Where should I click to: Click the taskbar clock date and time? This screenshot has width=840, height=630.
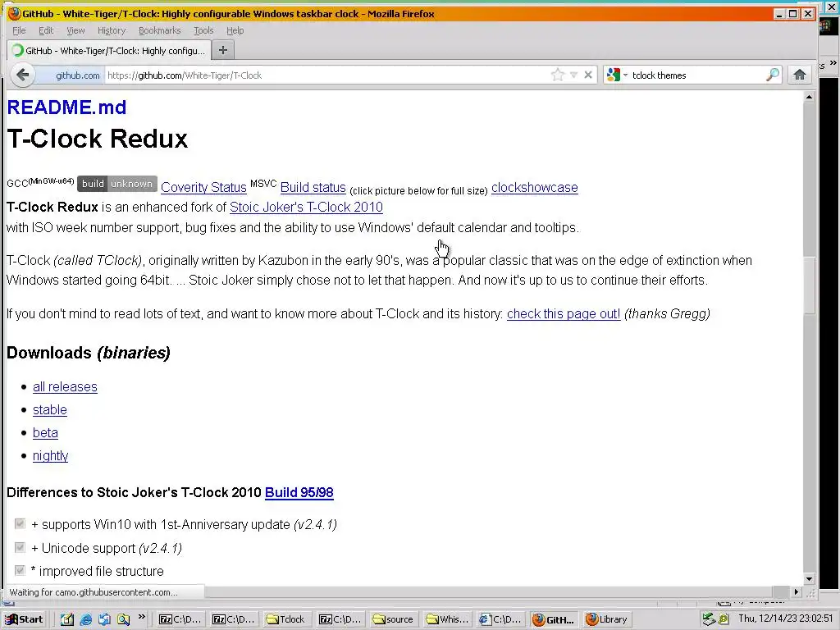pos(786,619)
